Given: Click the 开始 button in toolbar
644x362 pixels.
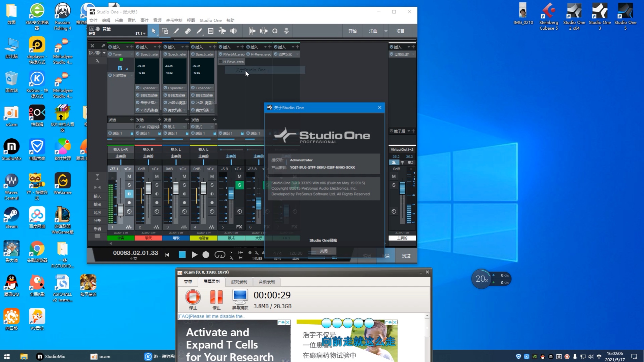Looking at the screenshot, I should [352, 31].
